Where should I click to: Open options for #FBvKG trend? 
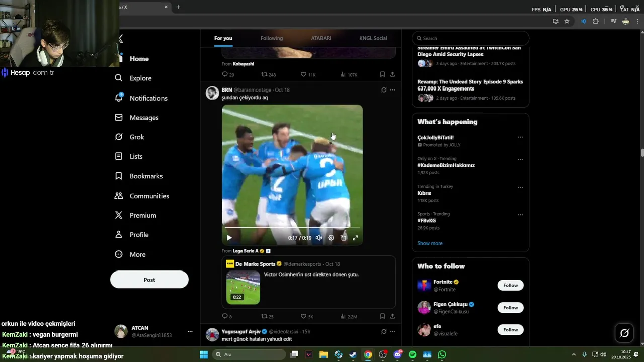(520, 215)
